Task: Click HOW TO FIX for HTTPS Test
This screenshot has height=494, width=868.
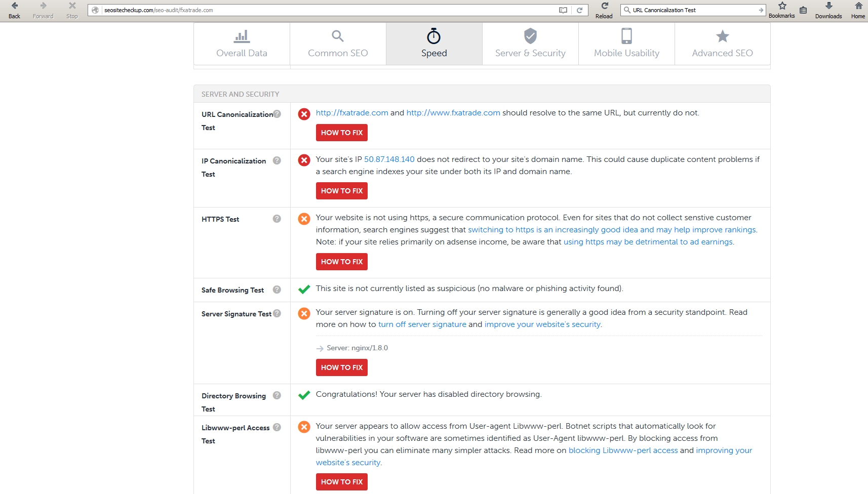Action: (342, 262)
